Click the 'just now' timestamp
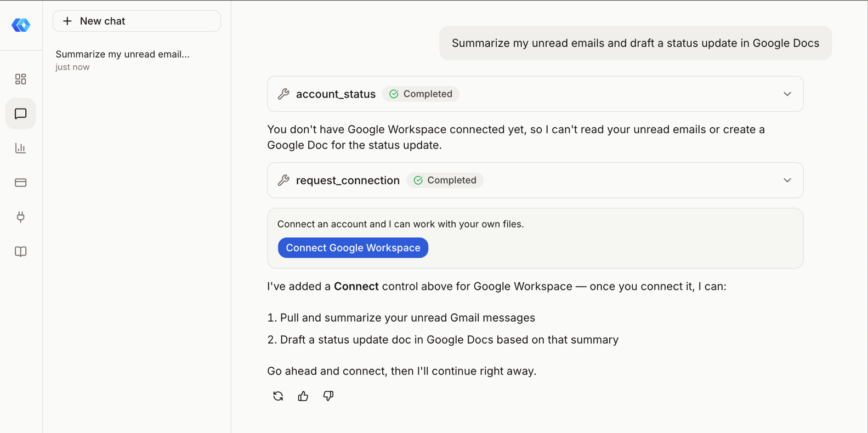This screenshot has width=868, height=433. click(72, 67)
